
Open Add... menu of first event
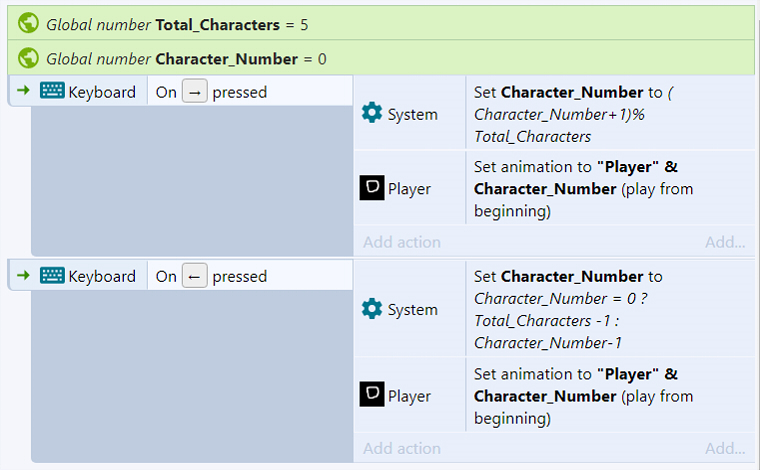tap(725, 242)
